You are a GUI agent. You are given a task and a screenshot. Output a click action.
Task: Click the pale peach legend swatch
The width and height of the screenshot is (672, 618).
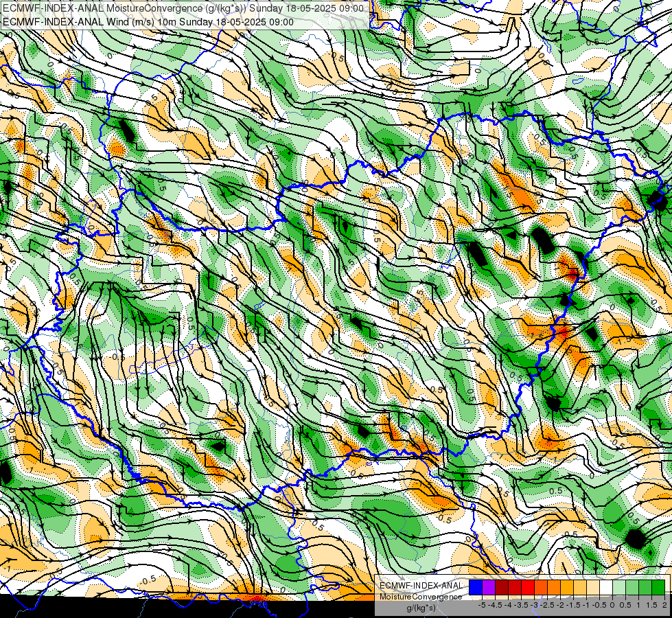point(593,587)
